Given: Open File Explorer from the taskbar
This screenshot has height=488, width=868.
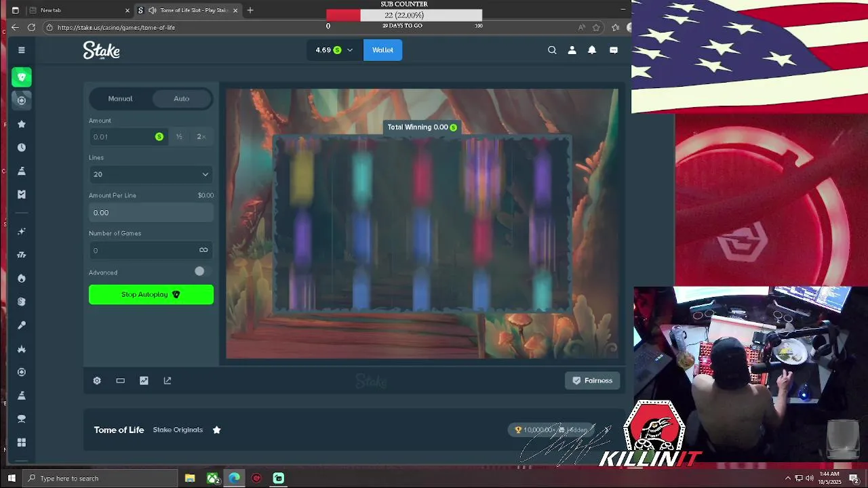Looking at the screenshot, I should (190, 479).
